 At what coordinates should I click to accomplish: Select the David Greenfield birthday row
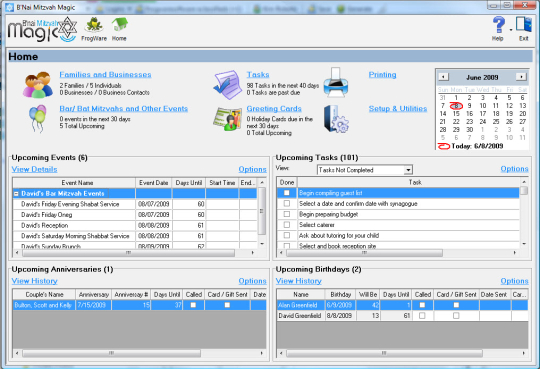pyautogui.click(x=402, y=316)
